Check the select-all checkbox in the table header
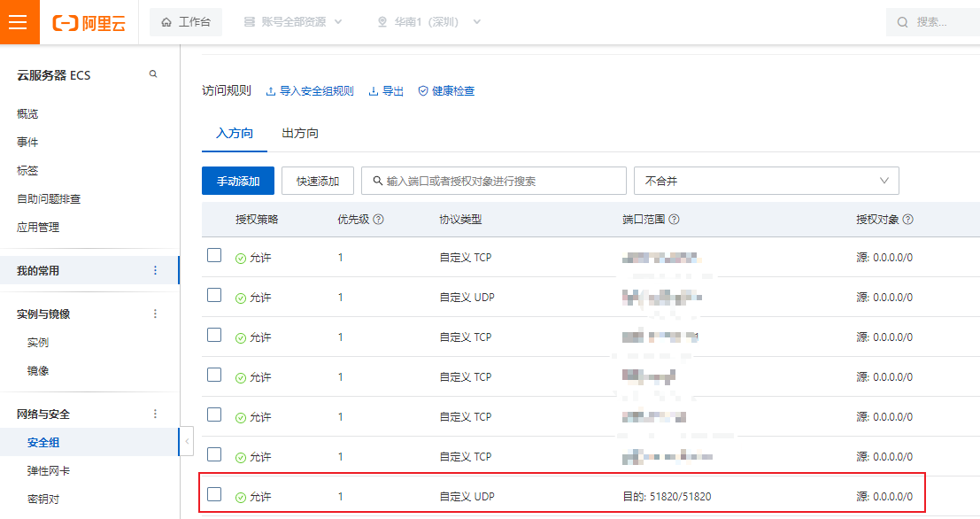The height and width of the screenshot is (519, 980). pos(214,220)
